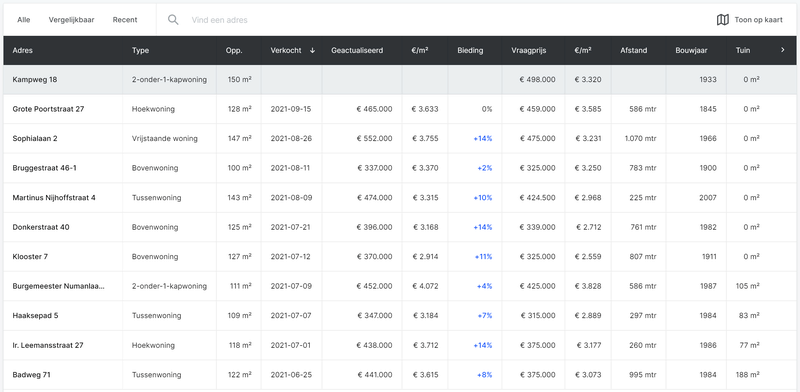Viewport: 800px width, 392px height.
Task: Click the +10% bid value
Action: [x=483, y=198]
